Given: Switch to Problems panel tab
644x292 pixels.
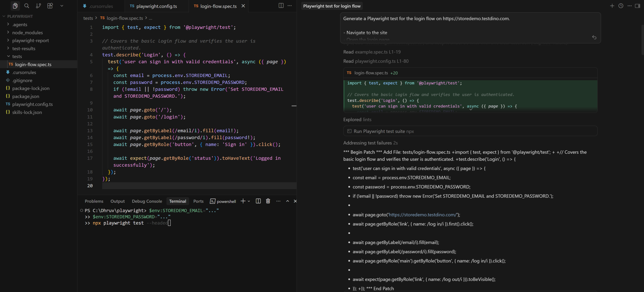Looking at the screenshot, I should (x=94, y=201).
